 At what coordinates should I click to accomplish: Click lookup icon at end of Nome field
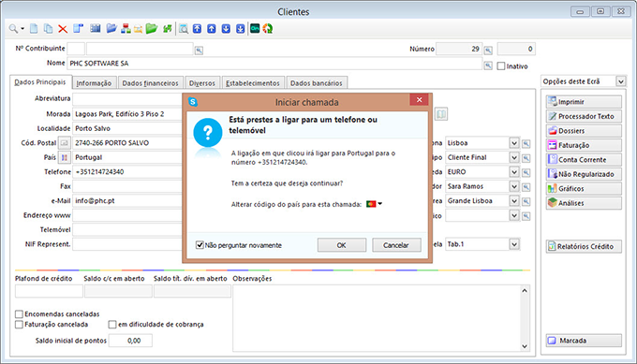[x=488, y=66]
